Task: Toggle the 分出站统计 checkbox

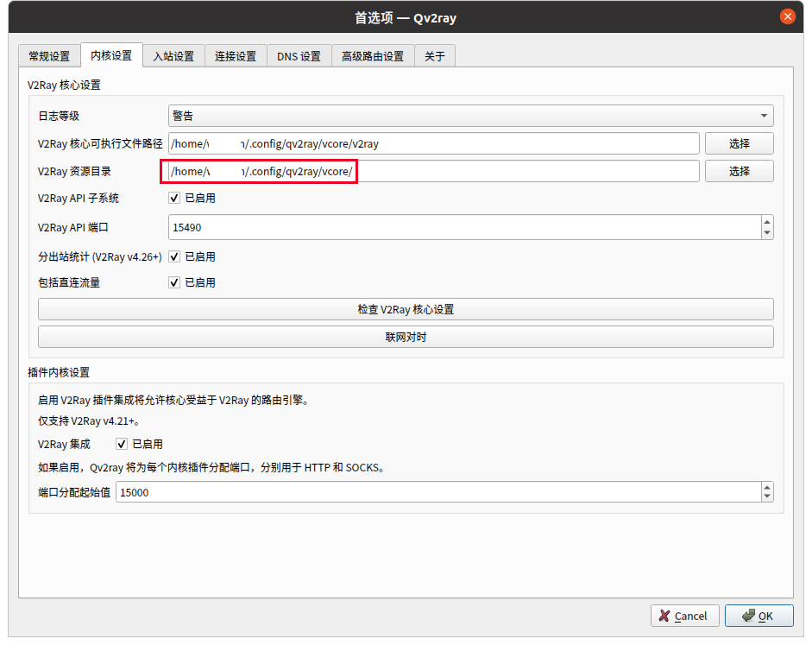Action: [x=174, y=256]
